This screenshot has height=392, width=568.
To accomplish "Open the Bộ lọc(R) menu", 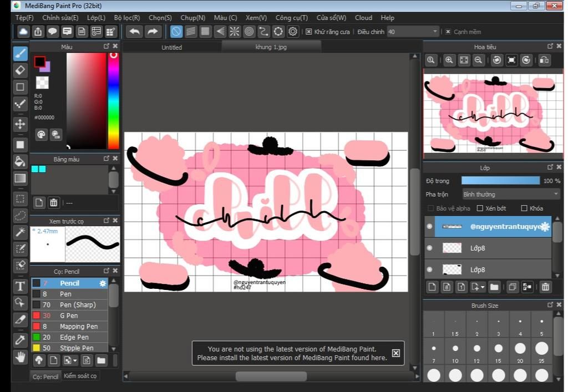I will [127, 18].
